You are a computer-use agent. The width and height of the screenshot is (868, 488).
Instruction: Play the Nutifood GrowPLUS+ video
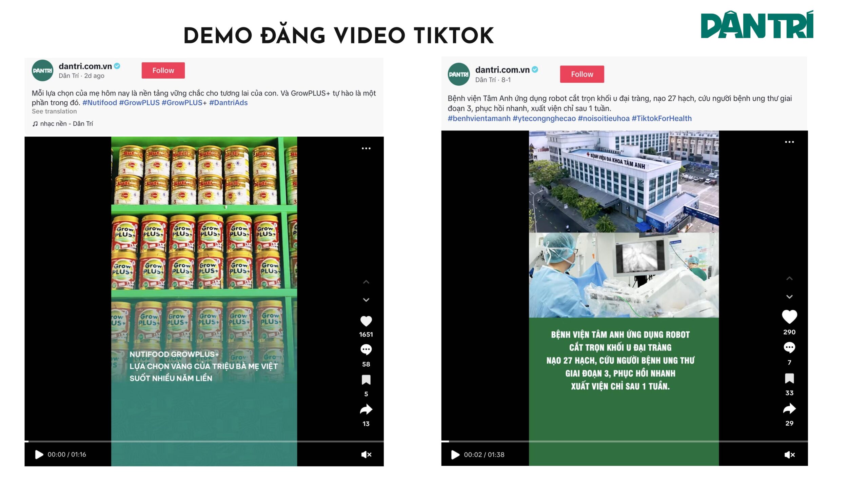(39, 454)
